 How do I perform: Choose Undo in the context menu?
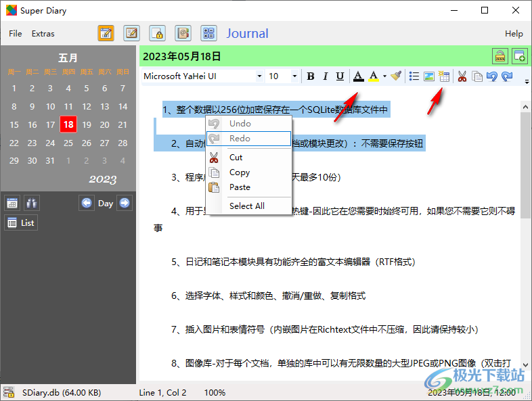[x=248, y=123]
